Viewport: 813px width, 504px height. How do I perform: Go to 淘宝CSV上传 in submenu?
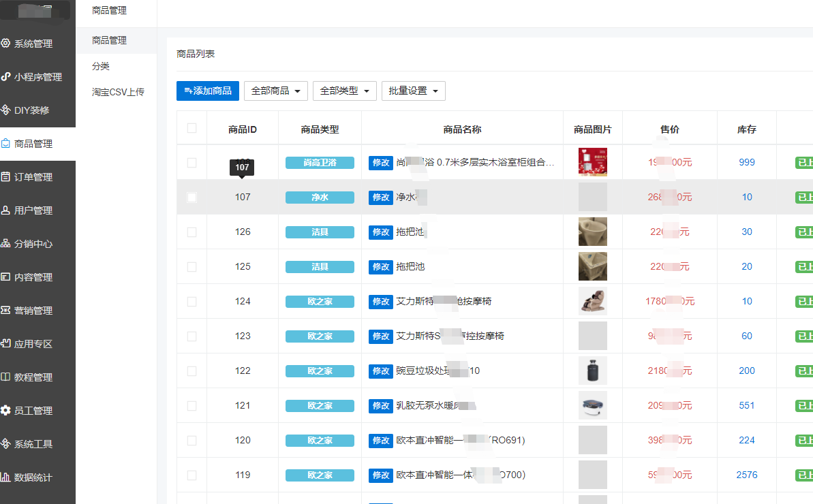click(x=118, y=92)
